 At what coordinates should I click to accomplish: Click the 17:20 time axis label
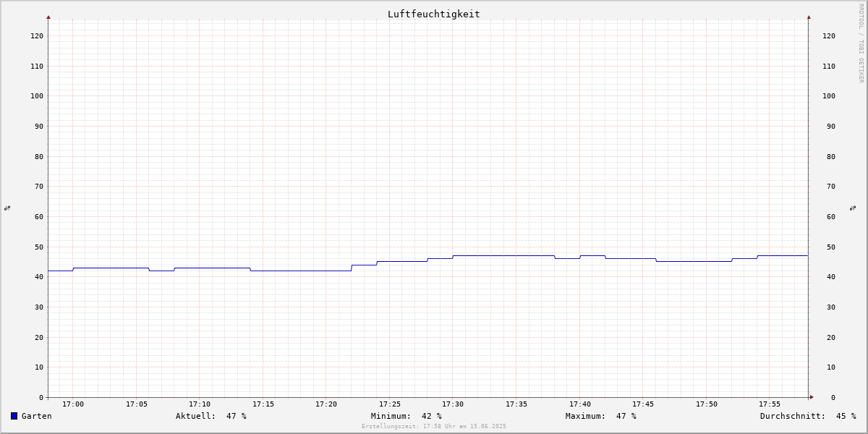tap(326, 404)
